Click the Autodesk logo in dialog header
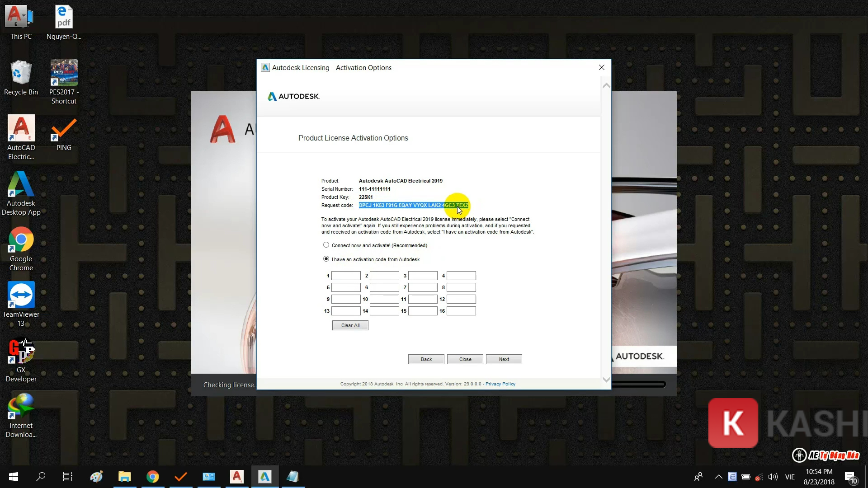 [294, 96]
